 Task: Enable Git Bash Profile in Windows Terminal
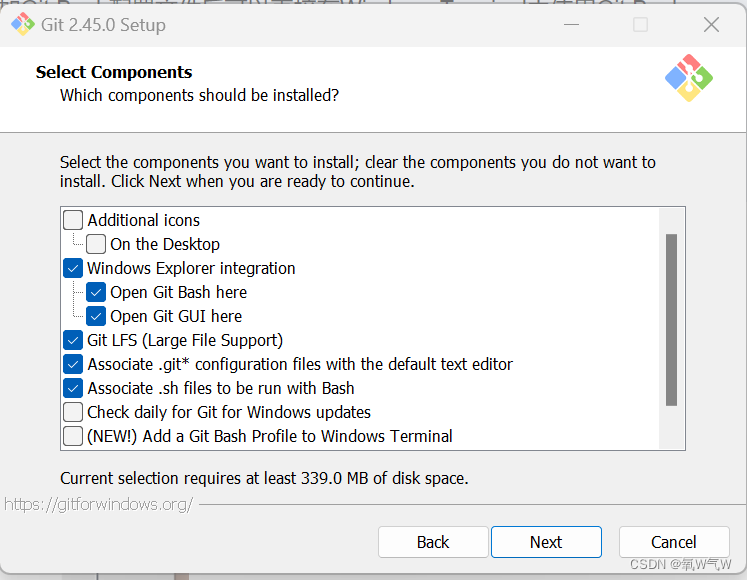coord(73,436)
